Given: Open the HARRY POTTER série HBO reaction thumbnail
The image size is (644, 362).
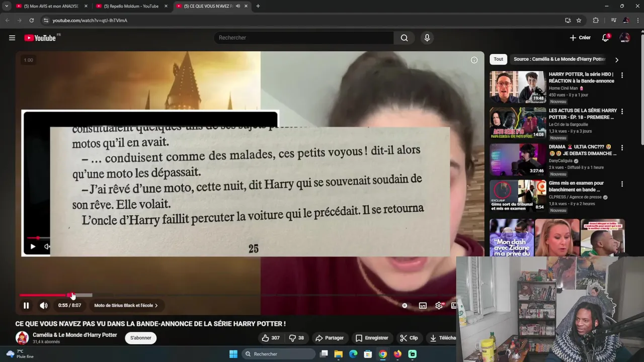Looking at the screenshot, I should click(518, 87).
